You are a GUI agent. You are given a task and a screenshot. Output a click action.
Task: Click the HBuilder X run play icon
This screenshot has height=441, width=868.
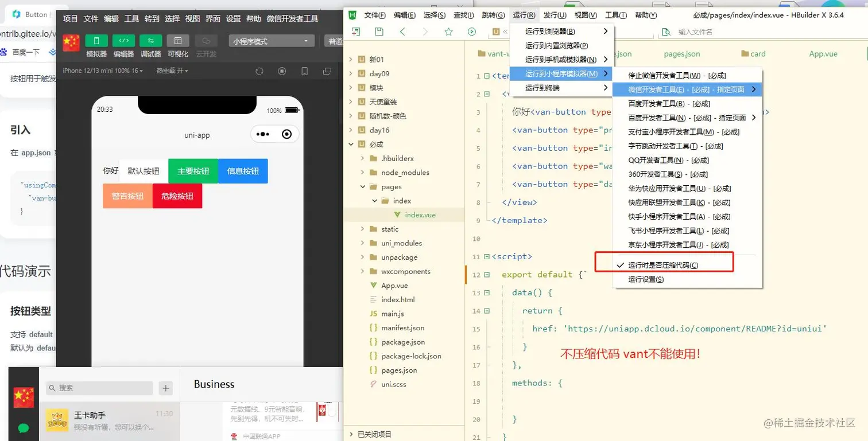click(x=472, y=32)
